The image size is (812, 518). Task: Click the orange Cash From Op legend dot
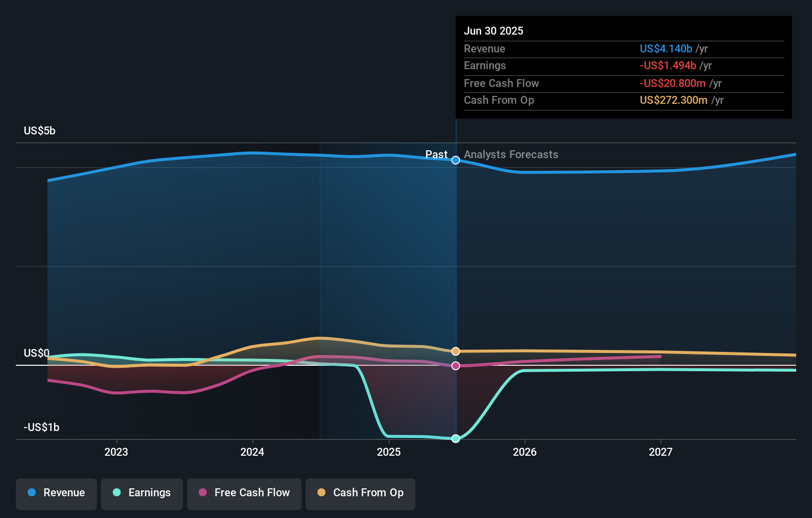pyautogui.click(x=321, y=492)
